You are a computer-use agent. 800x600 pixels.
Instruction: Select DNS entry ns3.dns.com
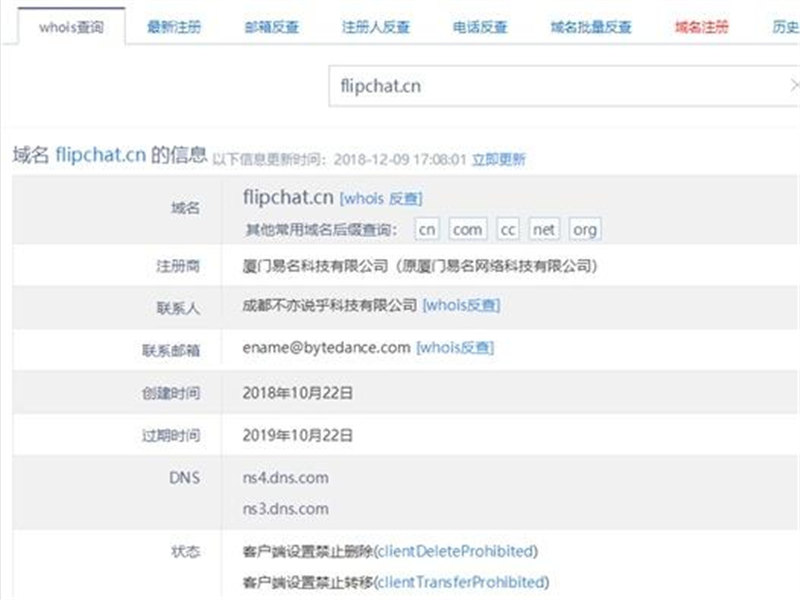click(x=286, y=509)
